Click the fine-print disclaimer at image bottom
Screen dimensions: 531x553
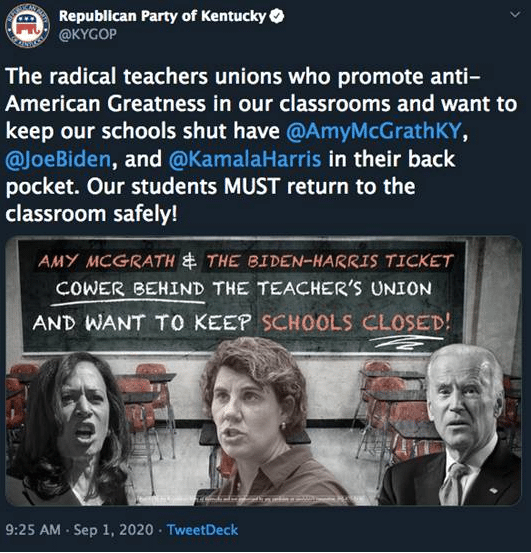click(x=250, y=499)
